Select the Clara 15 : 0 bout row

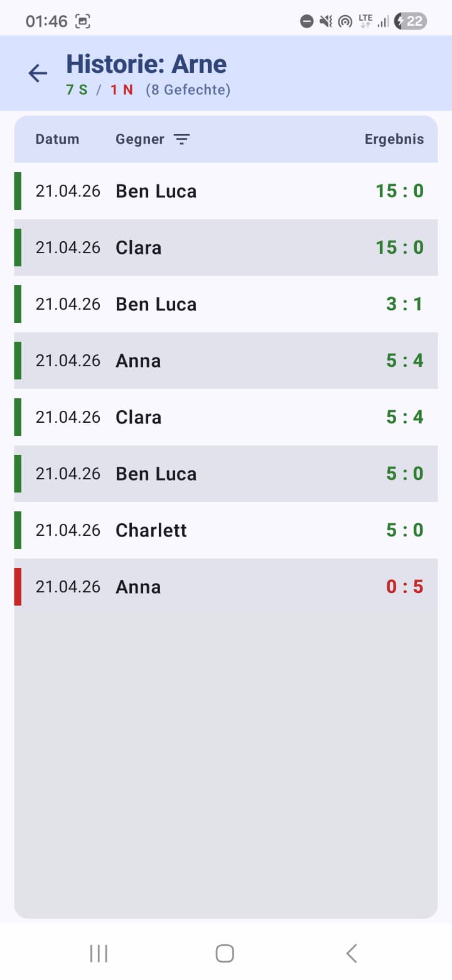[226, 248]
